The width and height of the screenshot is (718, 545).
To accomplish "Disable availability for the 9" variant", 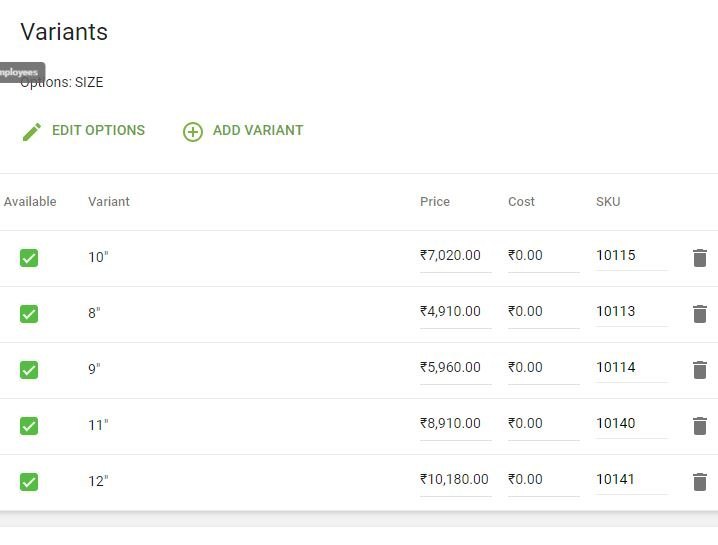I will 29,370.
